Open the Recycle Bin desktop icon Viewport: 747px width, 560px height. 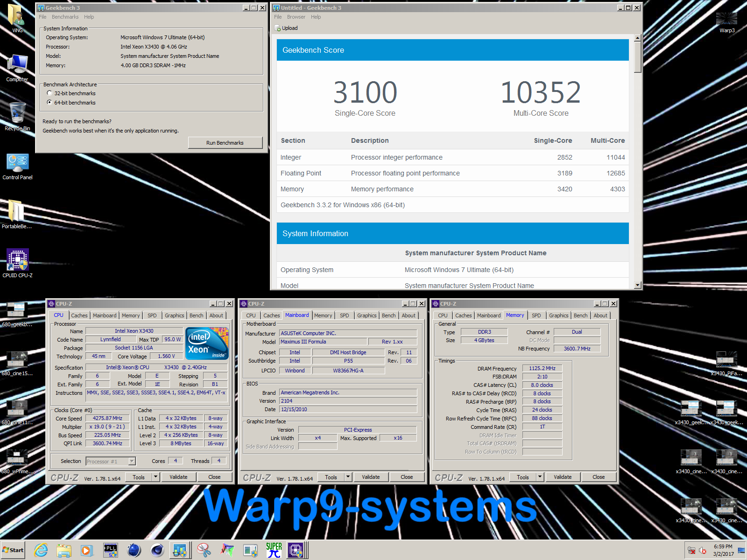pos(17,117)
